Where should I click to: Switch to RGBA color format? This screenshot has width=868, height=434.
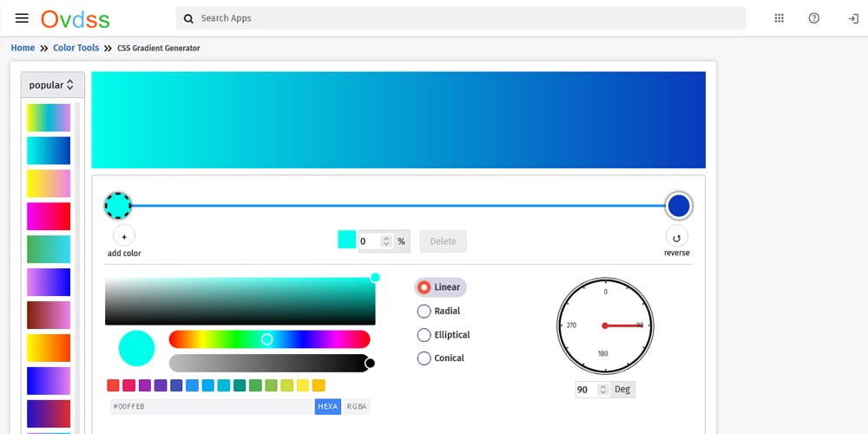click(x=357, y=406)
